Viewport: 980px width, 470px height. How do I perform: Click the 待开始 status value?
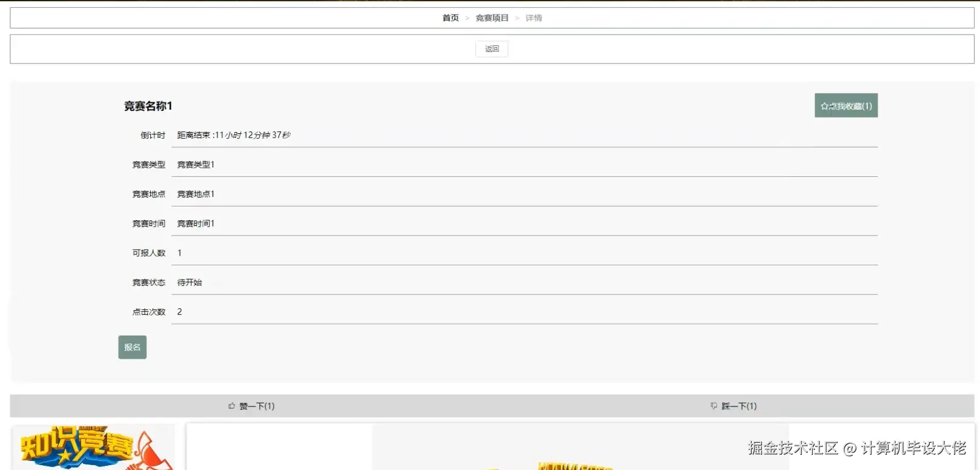(x=190, y=282)
